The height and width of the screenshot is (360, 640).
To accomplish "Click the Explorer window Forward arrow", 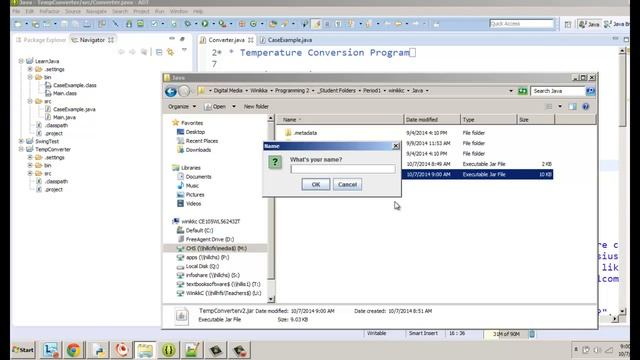I will point(184,91).
